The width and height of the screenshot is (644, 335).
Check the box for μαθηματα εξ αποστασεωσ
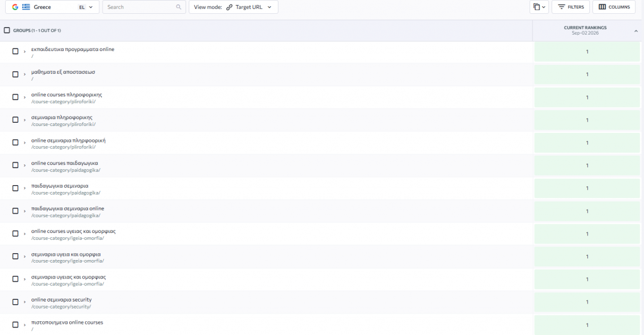pyautogui.click(x=15, y=74)
